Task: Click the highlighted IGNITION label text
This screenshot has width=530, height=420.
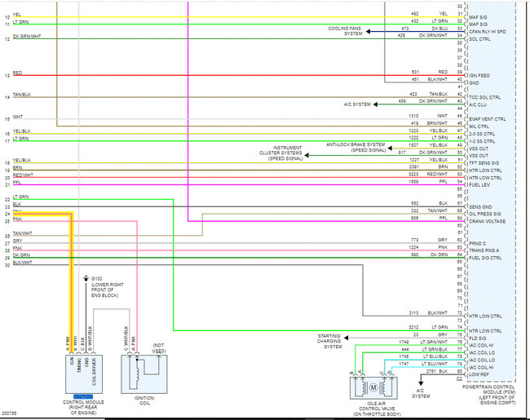Action: click(83, 396)
